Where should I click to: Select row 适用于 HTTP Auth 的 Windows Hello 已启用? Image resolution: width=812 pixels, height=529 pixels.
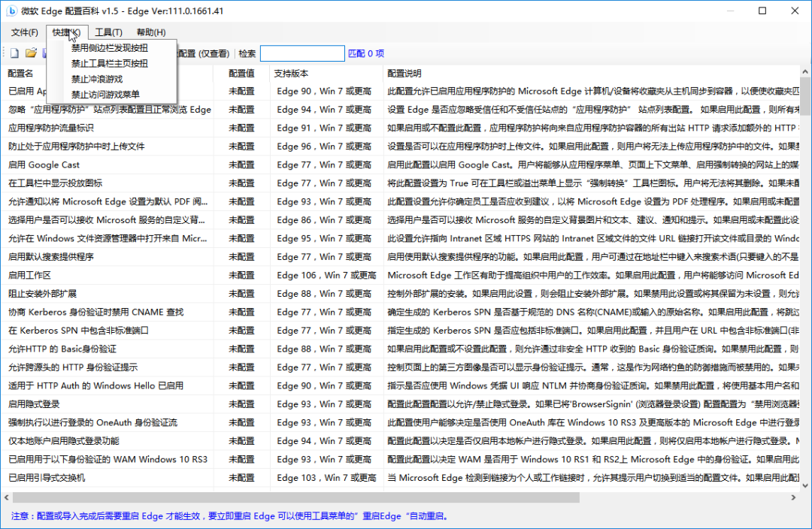pos(400,385)
